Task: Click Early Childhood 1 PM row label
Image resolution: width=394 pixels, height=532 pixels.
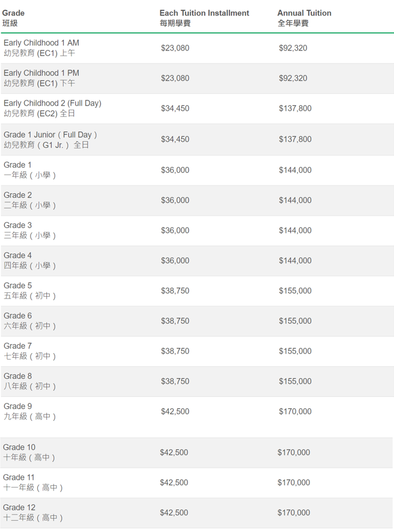Action: [x=41, y=78]
